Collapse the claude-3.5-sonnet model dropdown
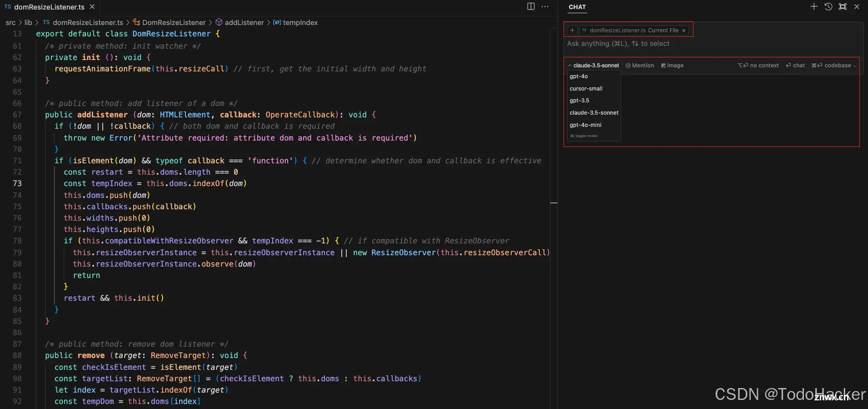The height and width of the screenshot is (409, 868). pos(594,66)
